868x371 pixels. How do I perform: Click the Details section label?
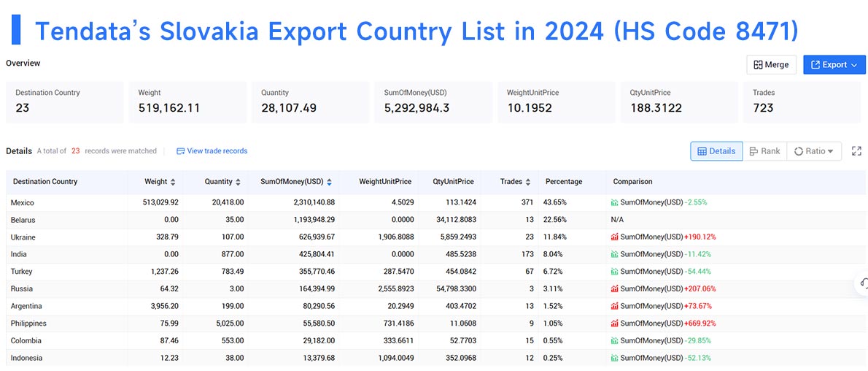(19, 151)
